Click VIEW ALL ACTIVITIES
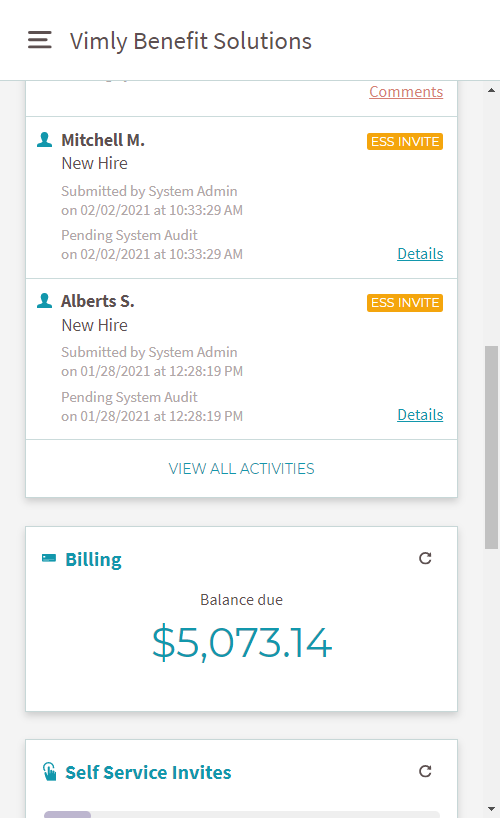The width and height of the screenshot is (500, 818). (x=241, y=468)
